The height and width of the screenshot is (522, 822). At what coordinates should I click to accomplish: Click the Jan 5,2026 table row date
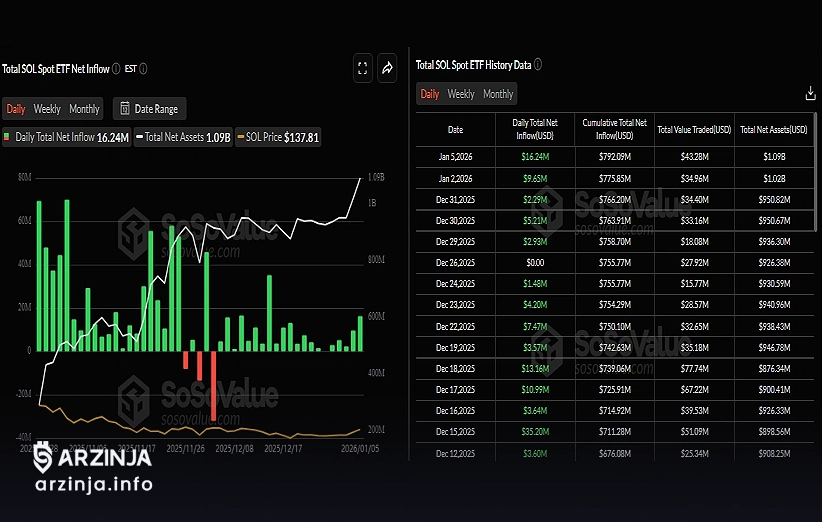point(455,157)
